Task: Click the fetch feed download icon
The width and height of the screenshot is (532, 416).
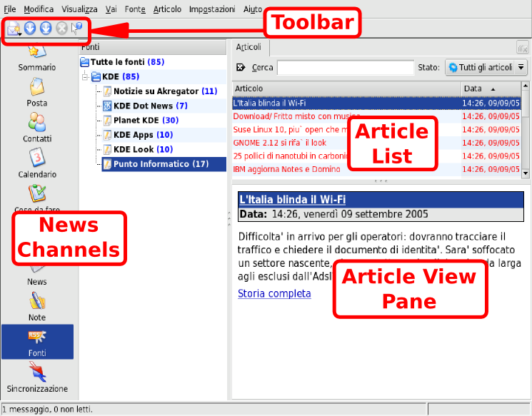Action: tap(30, 29)
